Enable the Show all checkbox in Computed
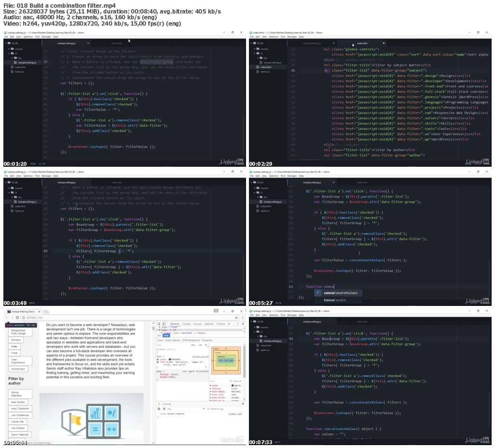 [231, 381]
